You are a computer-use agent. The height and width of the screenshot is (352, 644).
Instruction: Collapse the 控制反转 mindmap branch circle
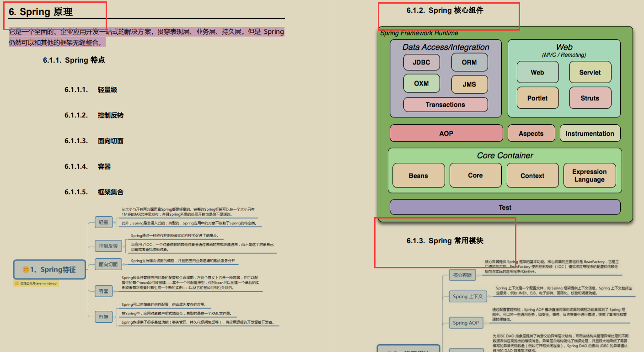click(x=123, y=246)
